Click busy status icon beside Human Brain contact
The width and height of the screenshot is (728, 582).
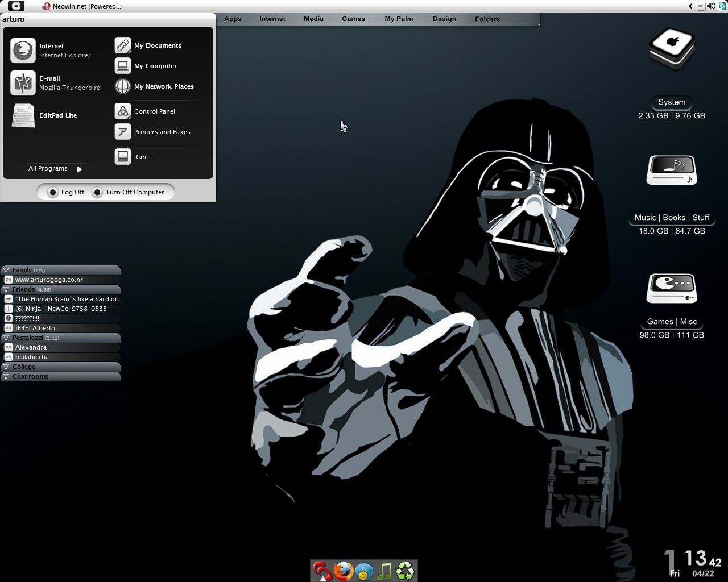[x=8, y=299]
